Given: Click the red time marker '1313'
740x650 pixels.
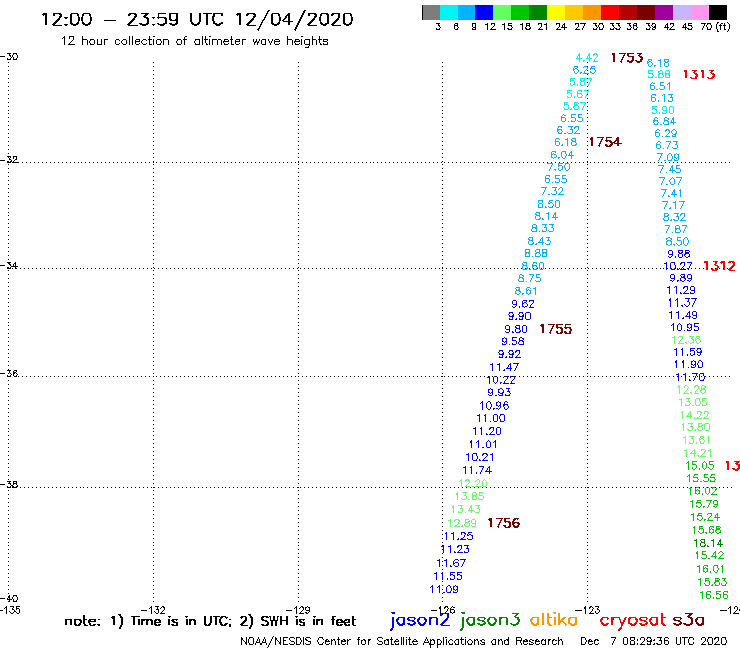Looking at the screenshot, I should pos(699,75).
